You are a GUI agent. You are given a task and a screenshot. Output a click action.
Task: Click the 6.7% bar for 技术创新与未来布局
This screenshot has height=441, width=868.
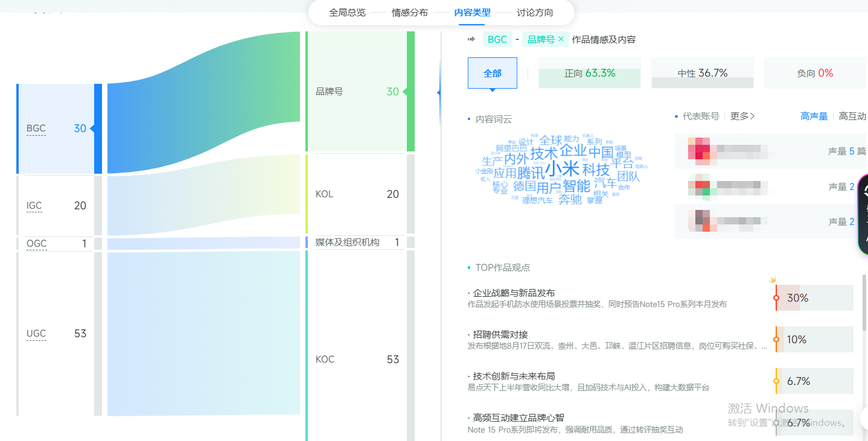(x=814, y=381)
